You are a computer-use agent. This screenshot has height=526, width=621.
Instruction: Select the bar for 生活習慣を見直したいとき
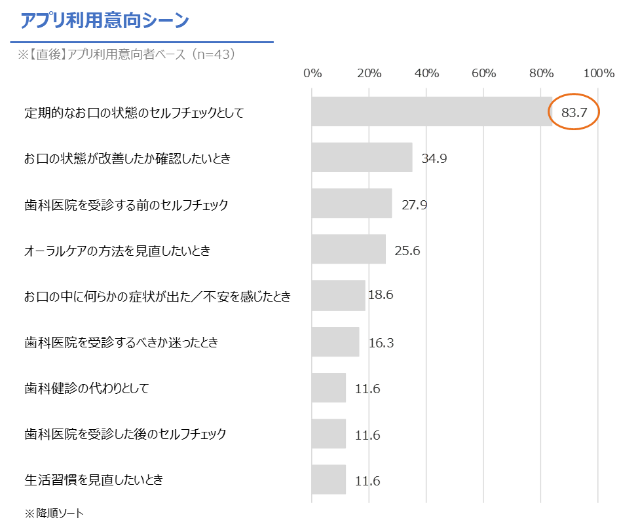coord(329,480)
